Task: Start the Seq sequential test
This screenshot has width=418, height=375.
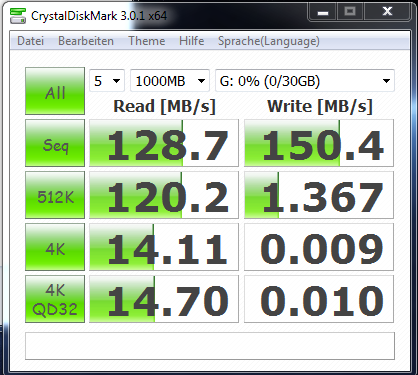Action: [x=55, y=143]
